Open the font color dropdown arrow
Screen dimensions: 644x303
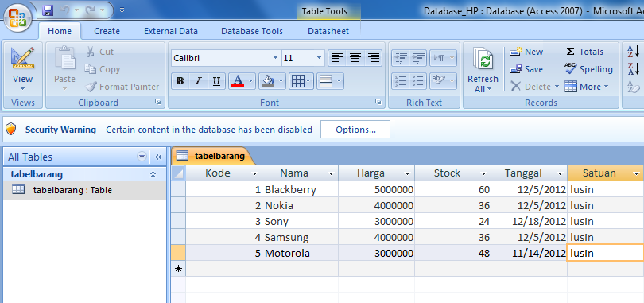click(x=251, y=81)
